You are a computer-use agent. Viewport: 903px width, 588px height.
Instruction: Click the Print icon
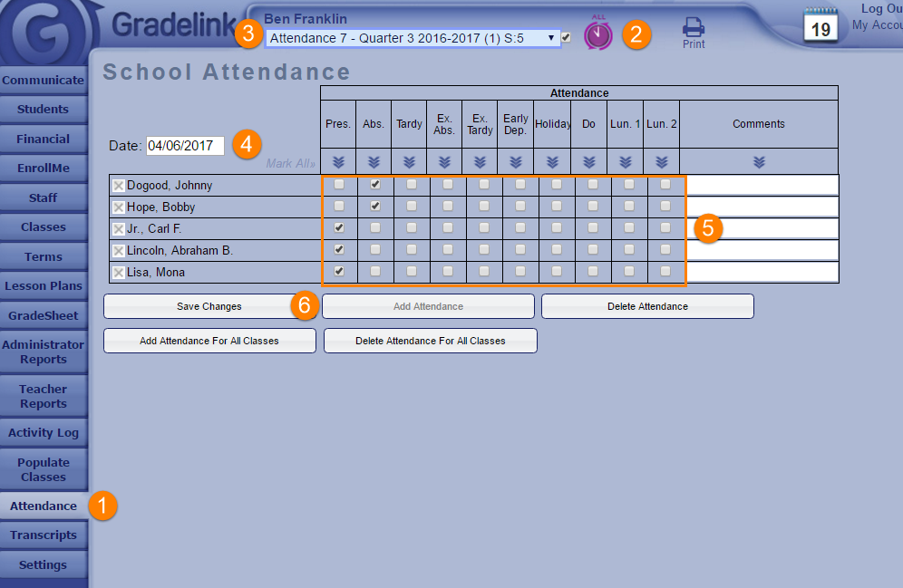click(x=694, y=33)
